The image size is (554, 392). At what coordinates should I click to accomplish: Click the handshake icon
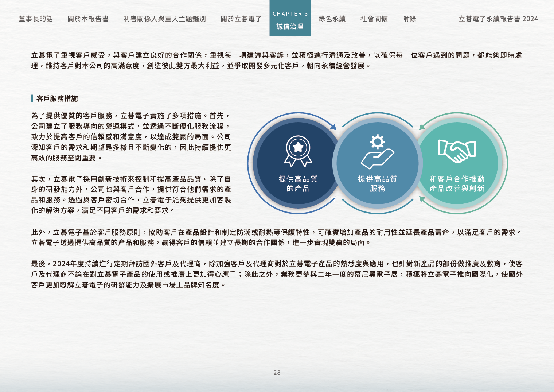click(x=457, y=151)
